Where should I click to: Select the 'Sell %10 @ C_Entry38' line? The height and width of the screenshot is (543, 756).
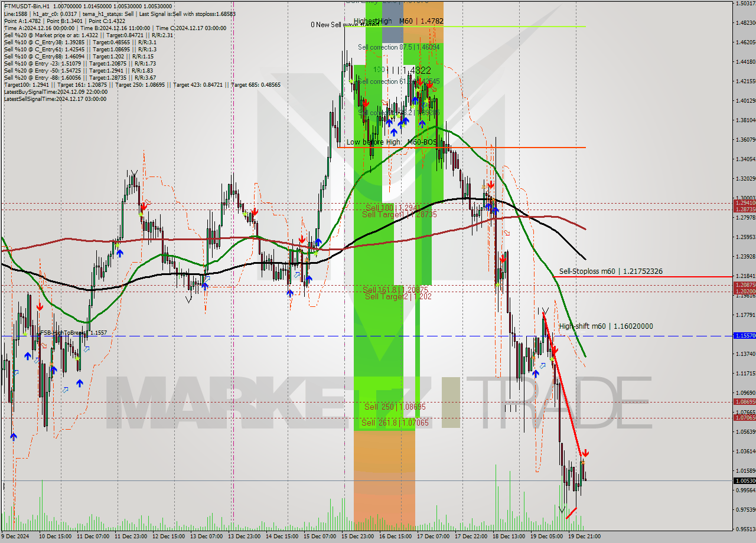click(x=80, y=42)
